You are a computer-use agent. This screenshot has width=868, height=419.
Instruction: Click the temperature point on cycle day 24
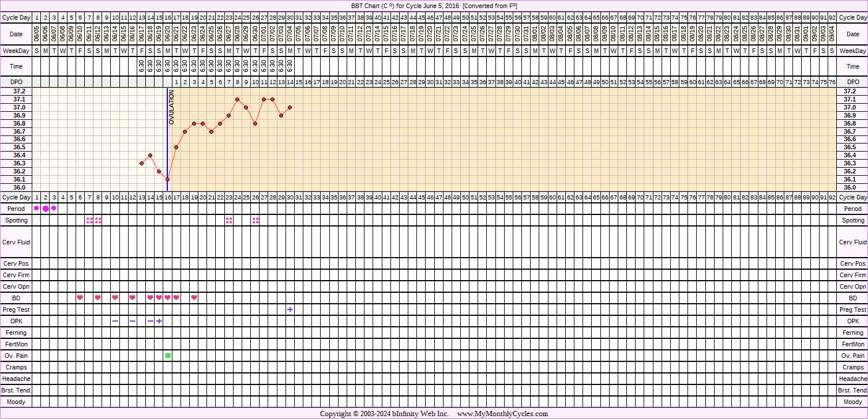click(x=238, y=99)
